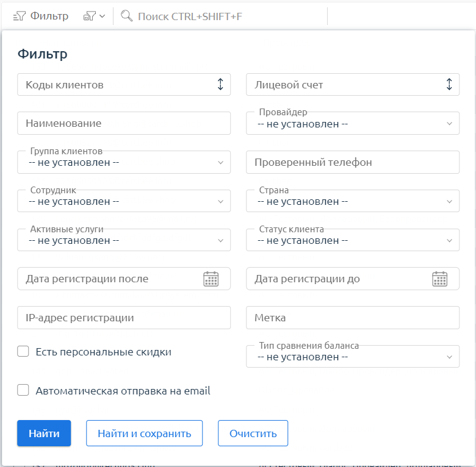Expand the Коды клиентов field arrows icon
Viewport: 476px width, 467px height.
(x=220, y=85)
